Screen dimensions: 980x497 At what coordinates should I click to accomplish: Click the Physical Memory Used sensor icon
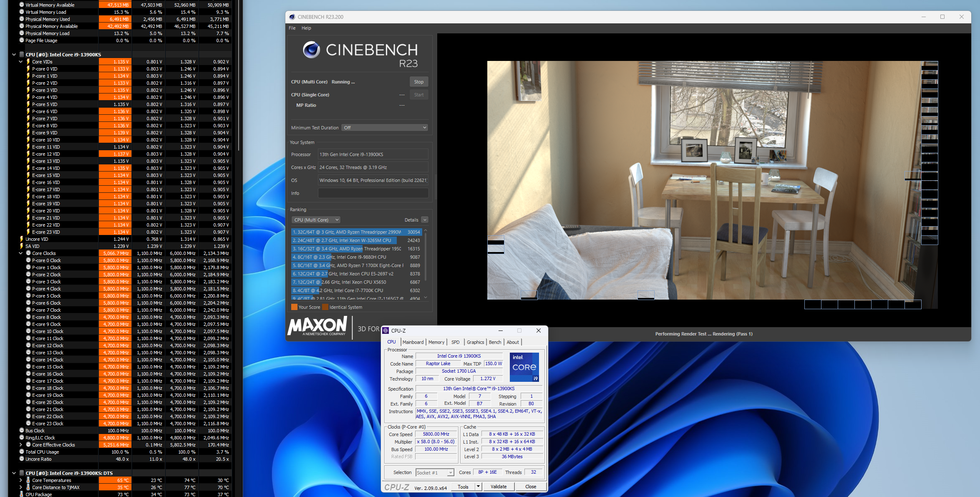point(22,19)
